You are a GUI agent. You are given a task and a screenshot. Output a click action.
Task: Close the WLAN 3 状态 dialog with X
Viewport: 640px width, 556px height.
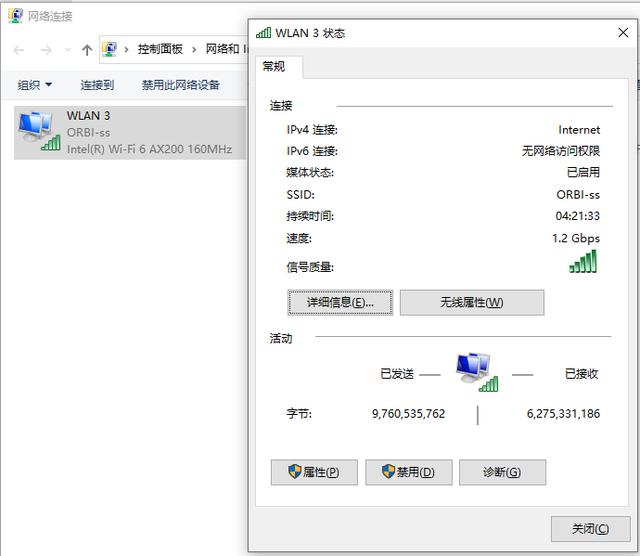point(623,33)
